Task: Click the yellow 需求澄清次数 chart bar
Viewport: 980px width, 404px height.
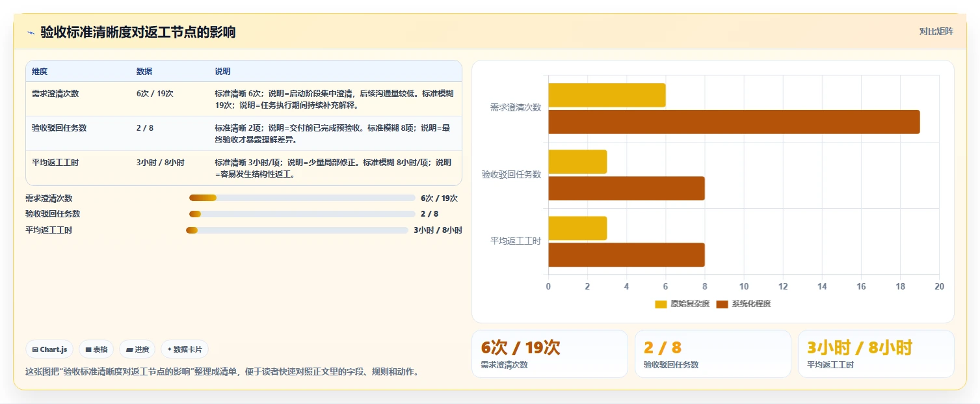Action: coord(607,96)
